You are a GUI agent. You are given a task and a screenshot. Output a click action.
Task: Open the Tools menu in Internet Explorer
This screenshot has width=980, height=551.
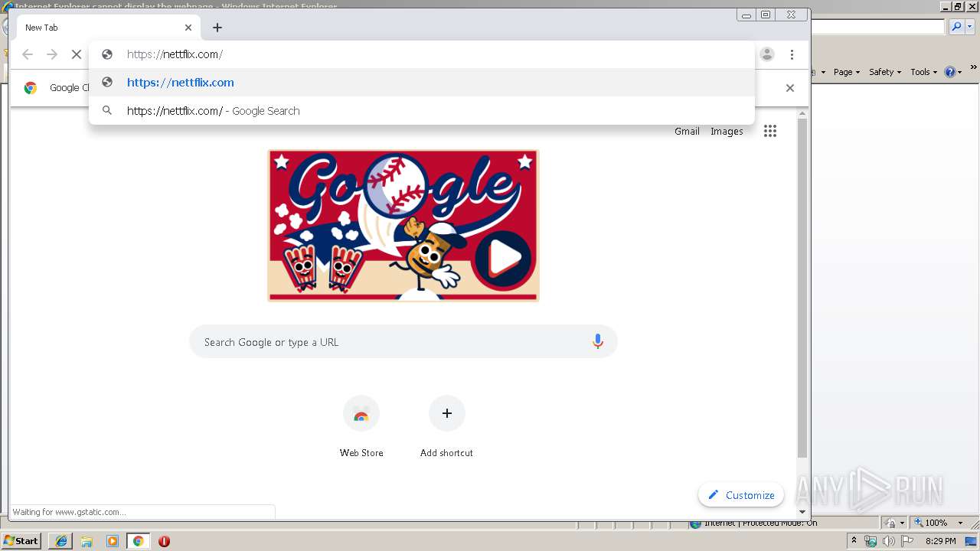924,72
